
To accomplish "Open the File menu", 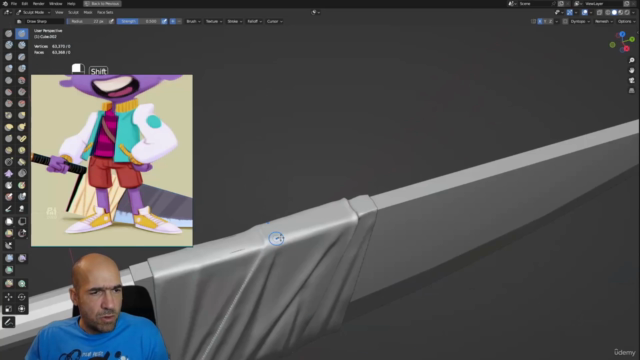I will point(14,4).
